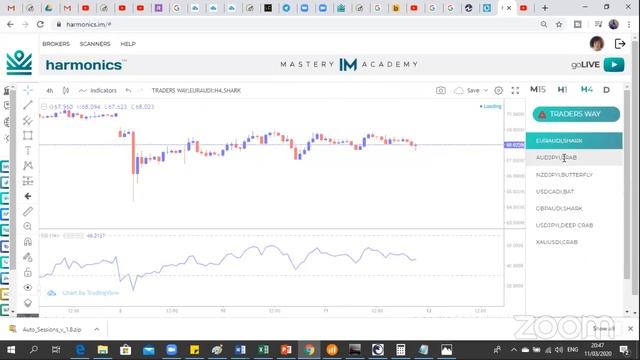Open the BROKERS menu

coord(56,44)
